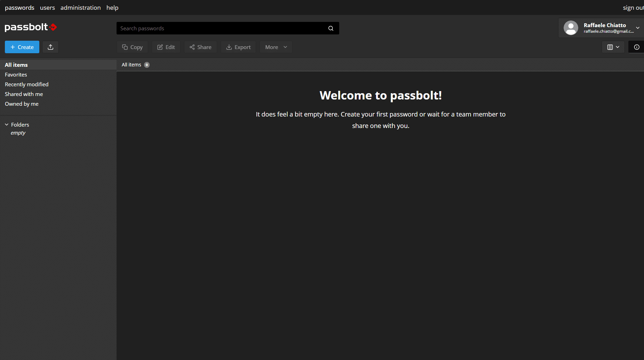Click the Edit button
The image size is (644, 360).
tap(166, 47)
